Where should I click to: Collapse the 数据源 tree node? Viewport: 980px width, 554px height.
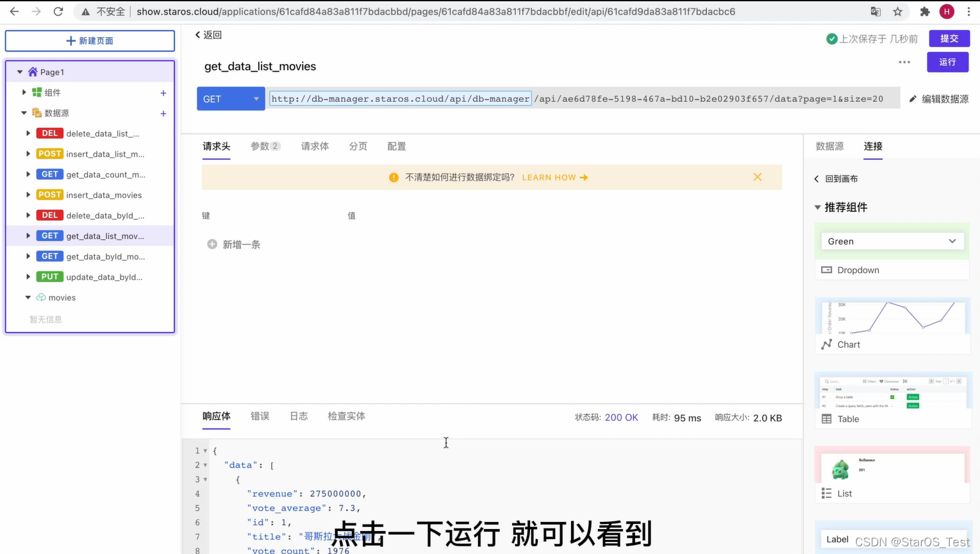24,113
